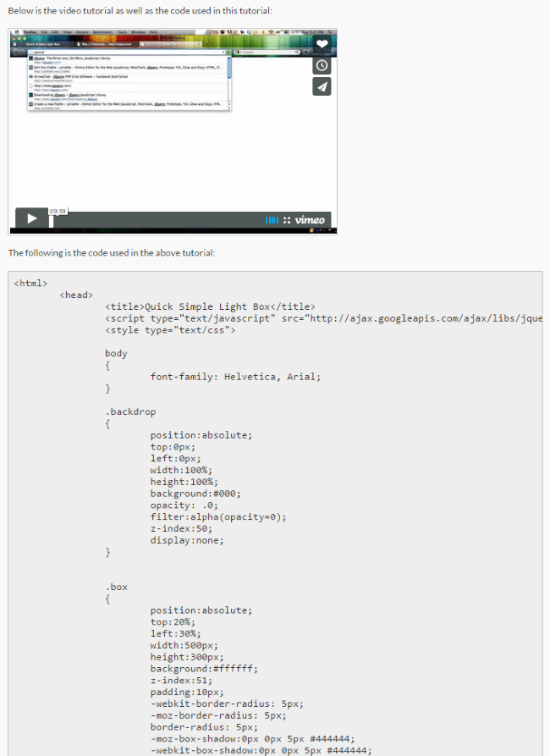This screenshot has width=550, height=756.
Task: Click "Below is the video tutorial" sentence
Action: [140, 11]
